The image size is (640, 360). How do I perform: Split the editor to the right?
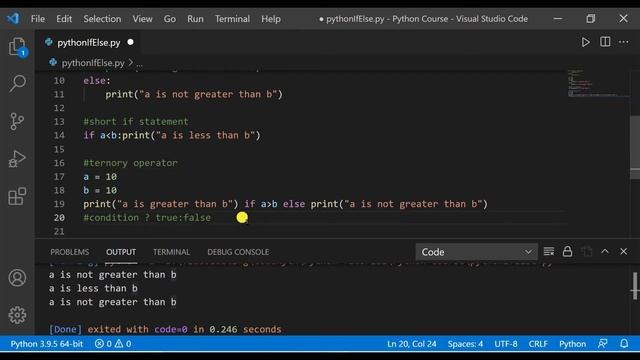tap(605, 42)
